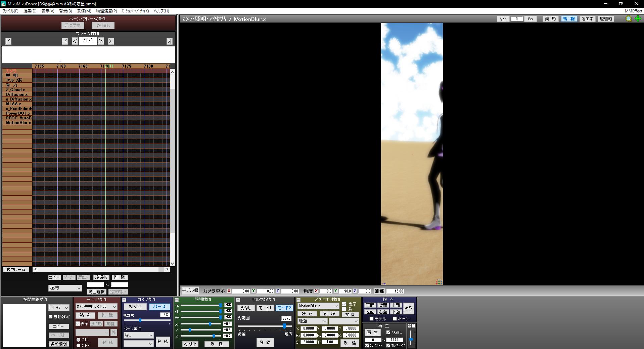
Task: Click the 線形補間 button
Action: pyautogui.click(x=59, y=344)
